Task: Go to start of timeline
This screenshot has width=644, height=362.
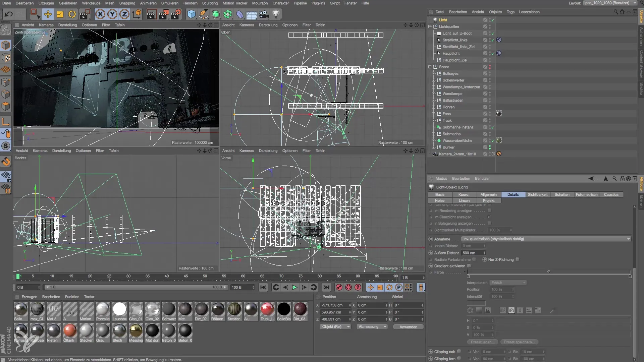Action: pos(263,287)
